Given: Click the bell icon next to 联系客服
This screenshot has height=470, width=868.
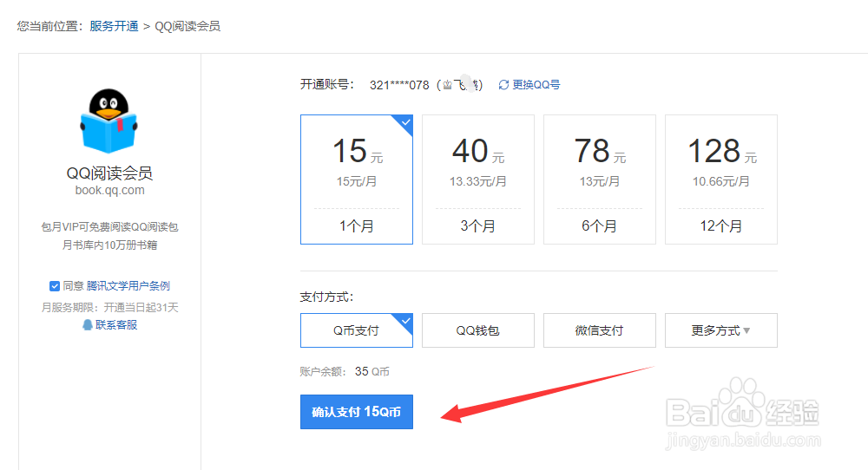Looking at the screenshot, I should (88, 324).
